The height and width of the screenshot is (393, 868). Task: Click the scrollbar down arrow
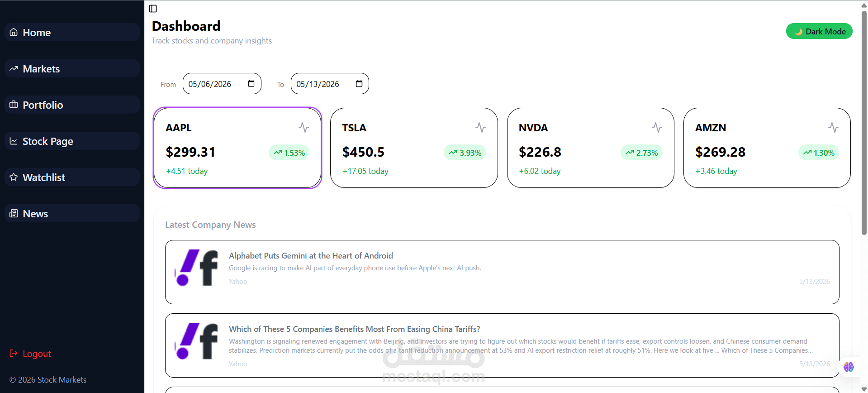(x=864, y=389)
